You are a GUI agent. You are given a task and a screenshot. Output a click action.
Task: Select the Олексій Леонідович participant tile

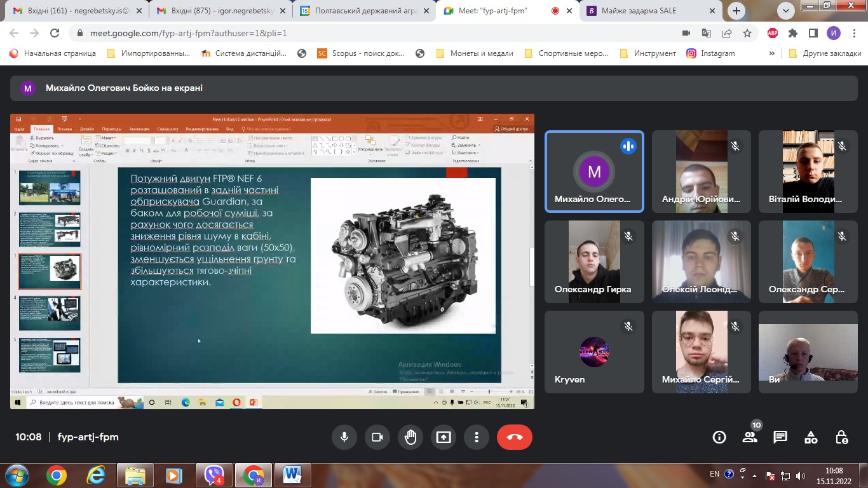pyautogui.click(x=702, y=262)
